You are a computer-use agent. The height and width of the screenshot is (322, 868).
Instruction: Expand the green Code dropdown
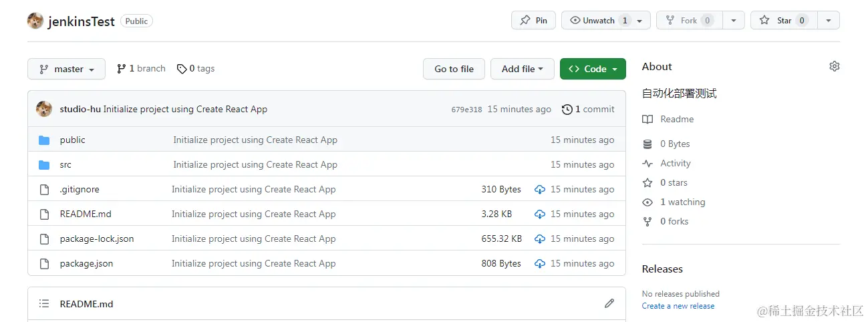pos(593,69)
